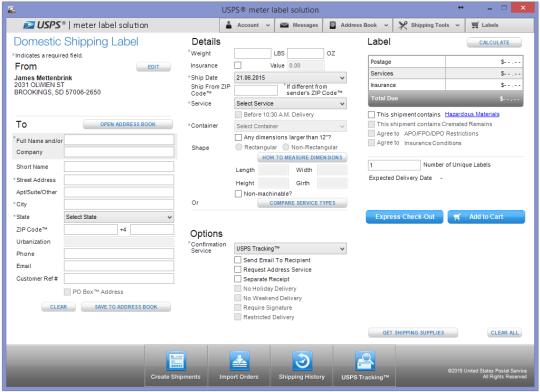Click the CLEAR ALL button

pos(505,333)
